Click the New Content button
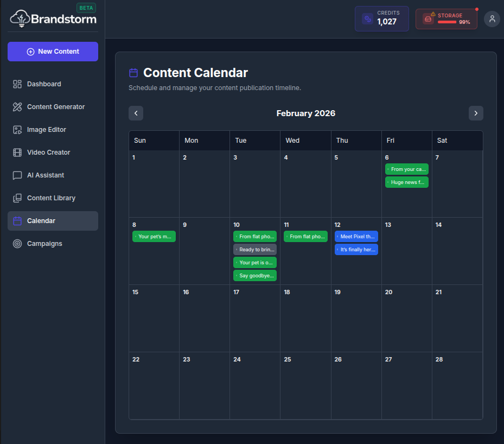504x444 pixels. [x=53, y=51]
